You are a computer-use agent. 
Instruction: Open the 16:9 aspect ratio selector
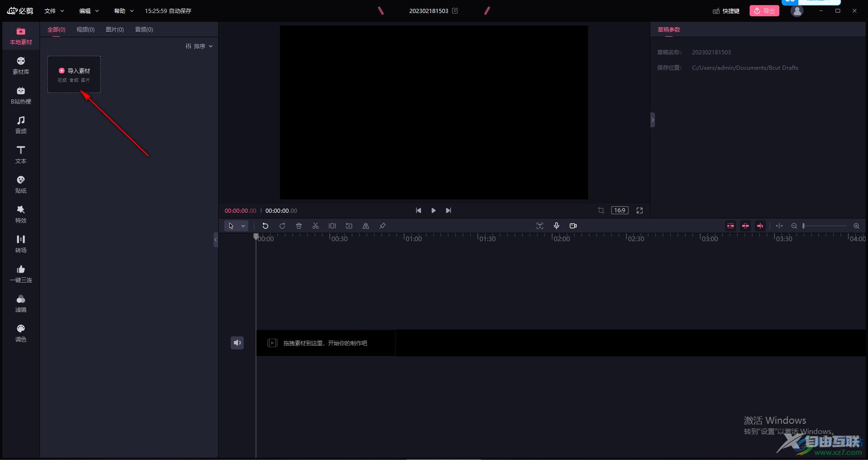tap(620, 210)
